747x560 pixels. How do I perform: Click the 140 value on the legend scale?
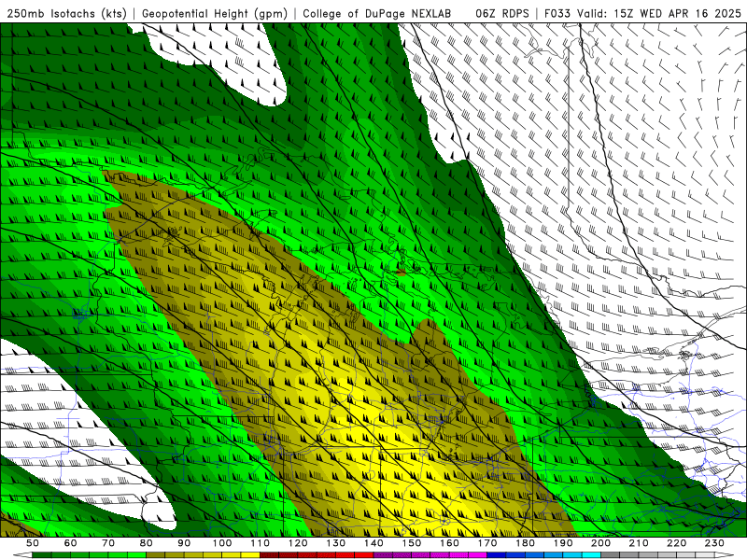[373, 543]
